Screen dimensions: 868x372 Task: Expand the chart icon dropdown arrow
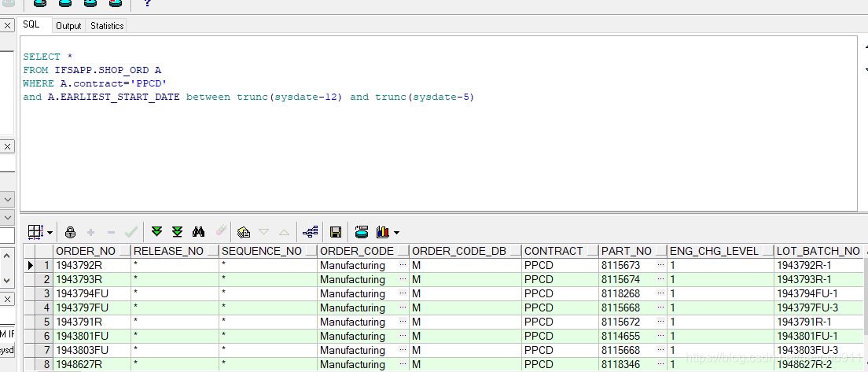coord(396,233)
